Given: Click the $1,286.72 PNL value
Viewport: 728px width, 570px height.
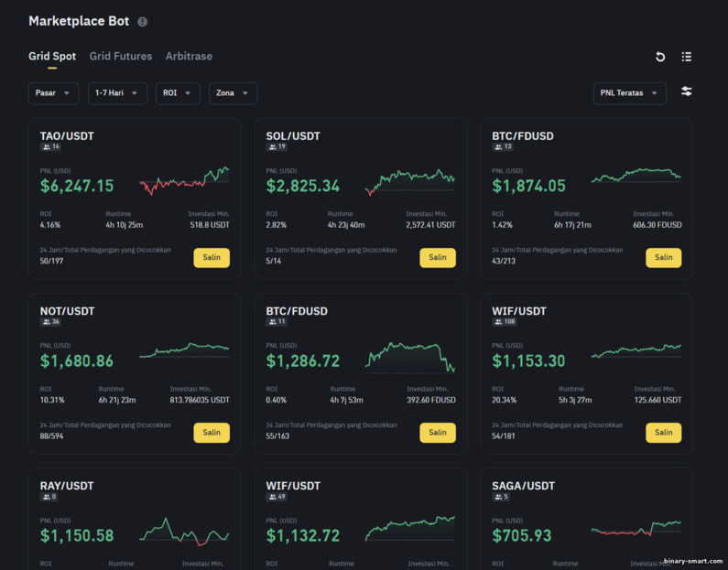Looking at the screenshot, I should [x=303, y=360].
